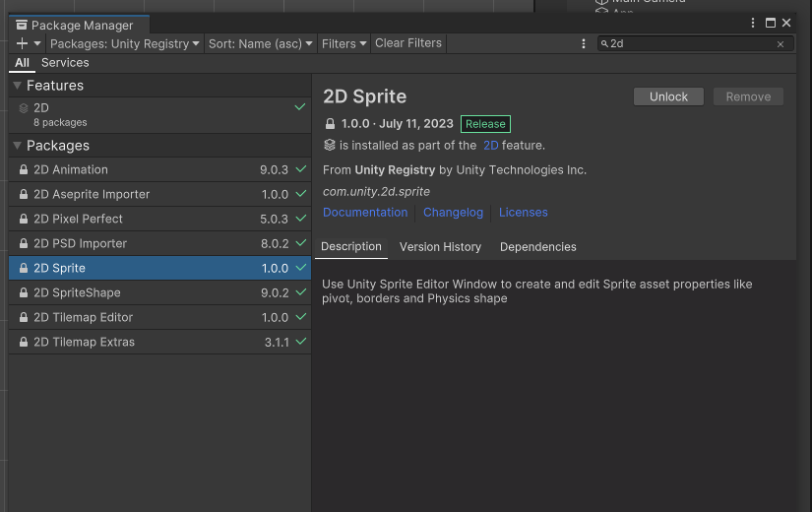Viewport: 812px width, 512px height.
Task: Click the lock icon on 2D SpriteShape
Action: (24, 292)
